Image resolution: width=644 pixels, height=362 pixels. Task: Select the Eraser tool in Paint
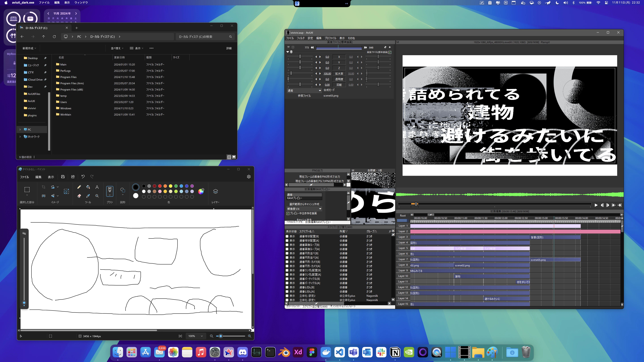coord(79,196)
